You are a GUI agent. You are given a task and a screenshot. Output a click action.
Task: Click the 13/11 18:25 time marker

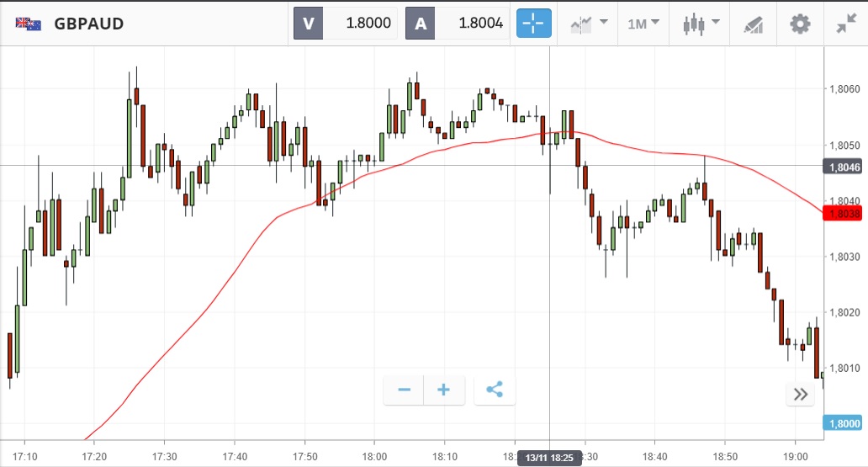[549, 457]
